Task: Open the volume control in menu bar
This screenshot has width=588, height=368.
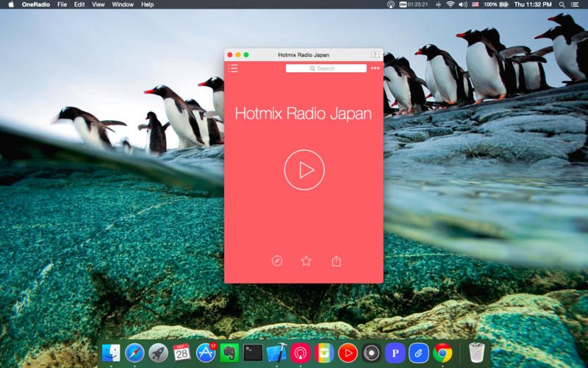Action: point(462,4)
